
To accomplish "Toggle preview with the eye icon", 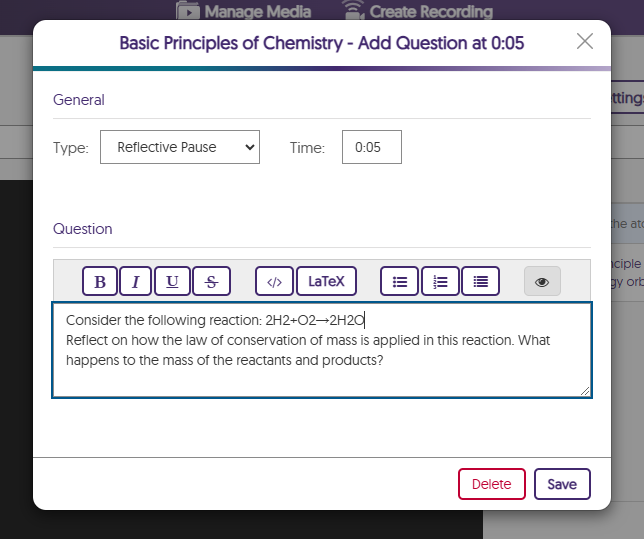I will pyautogui.click(x=542, y=281).
